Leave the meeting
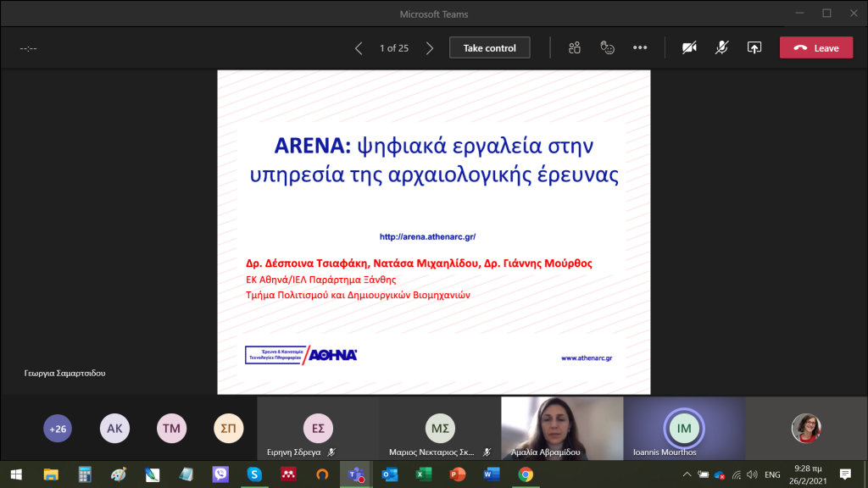The image size is (868, 488). (816, 48)
